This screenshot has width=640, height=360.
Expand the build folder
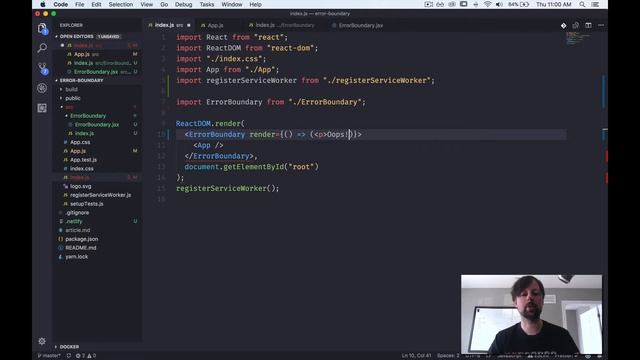71,89
